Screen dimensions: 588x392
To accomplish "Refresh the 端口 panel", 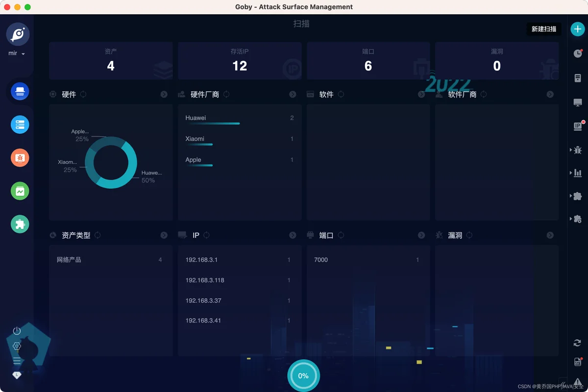I will click(341, 235).
